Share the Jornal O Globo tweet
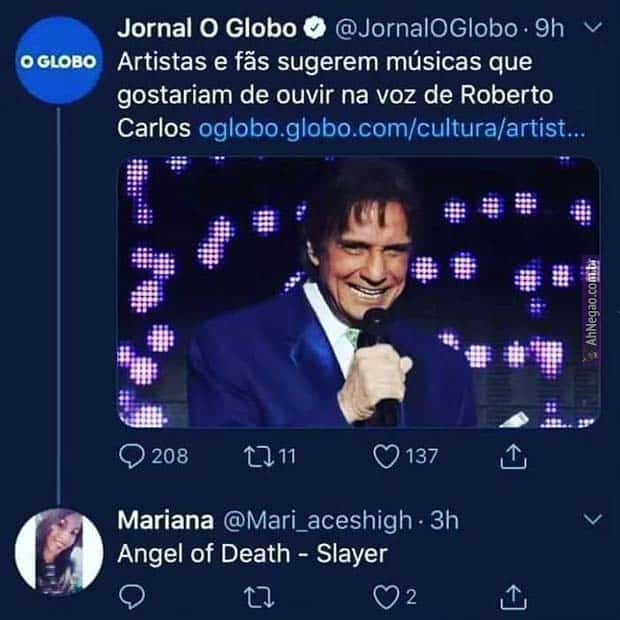The height and width of the screenshot is (620, 620). 511,456
